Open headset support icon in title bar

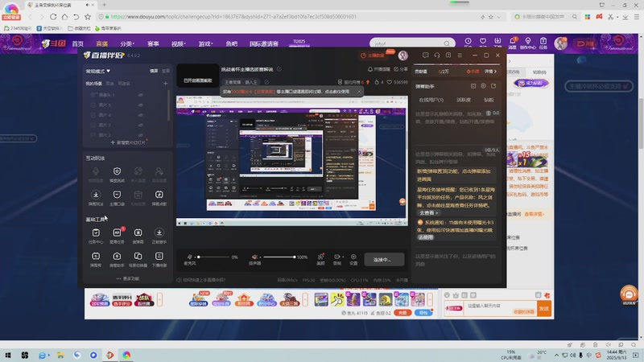[436, 55]
